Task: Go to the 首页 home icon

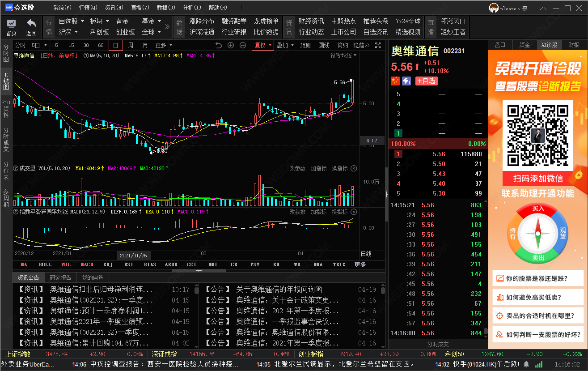Action: [x=11, y=24]
